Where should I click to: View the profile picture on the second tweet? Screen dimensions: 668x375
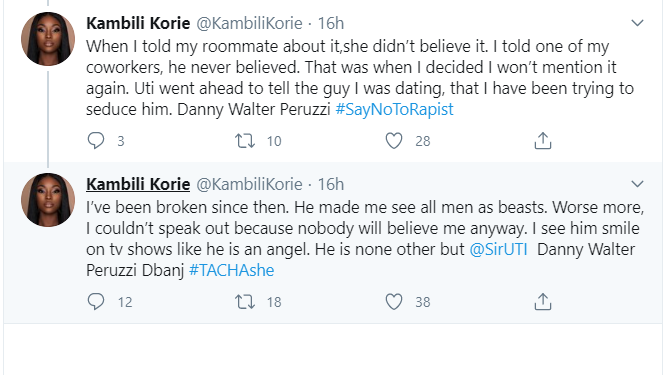tap(48, 200)
